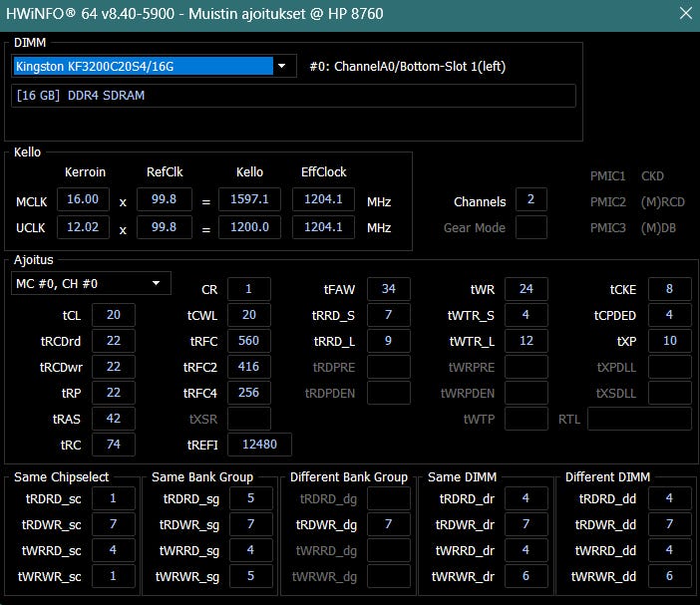This screenshot has width=700, height=605.
Task: Click the tCKE value 8
Action: click(669, 289)
